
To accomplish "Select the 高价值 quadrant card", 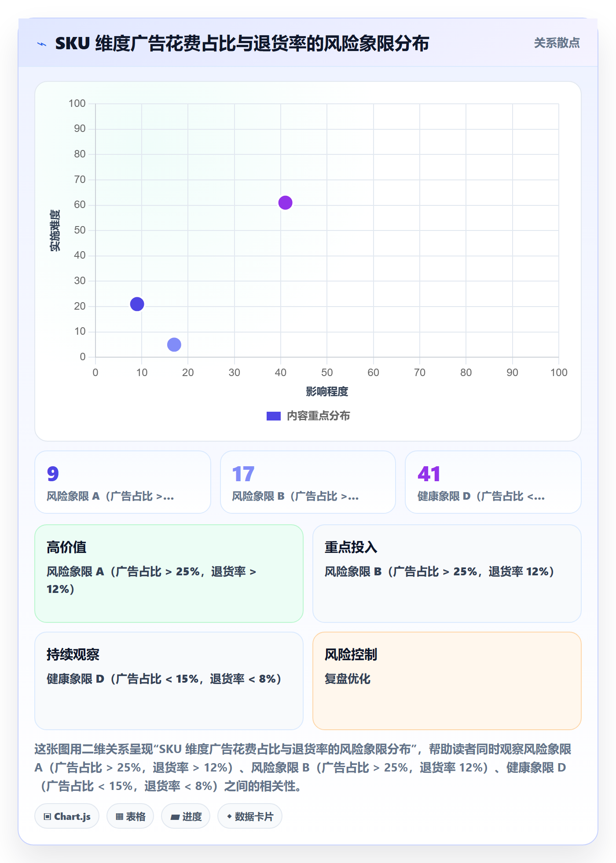I will click(169, 574).
